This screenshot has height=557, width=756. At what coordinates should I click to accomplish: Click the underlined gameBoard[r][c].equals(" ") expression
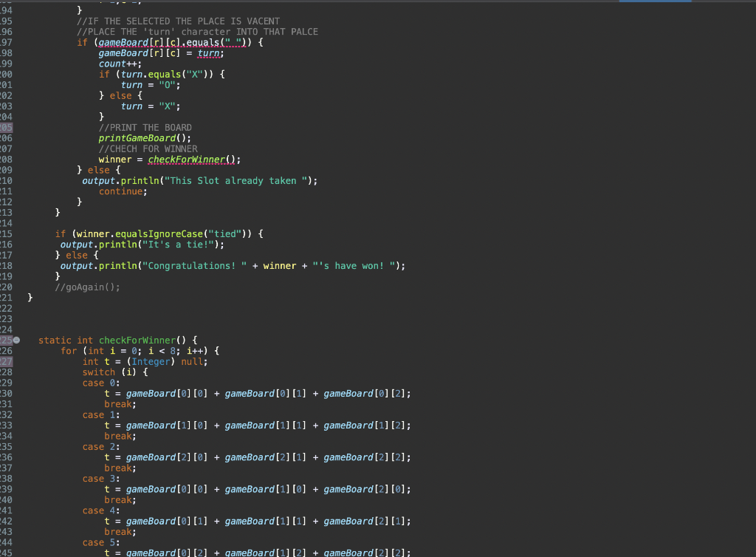coord(174,42)
